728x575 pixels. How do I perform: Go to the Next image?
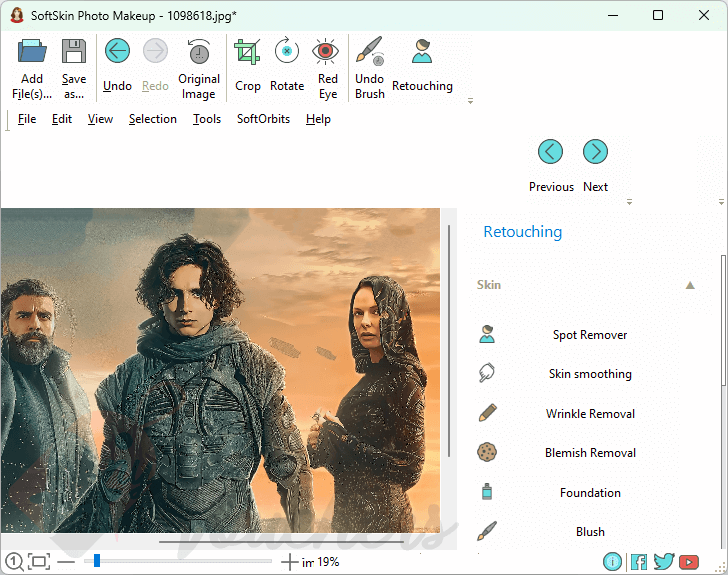click(x=595, y=152)
